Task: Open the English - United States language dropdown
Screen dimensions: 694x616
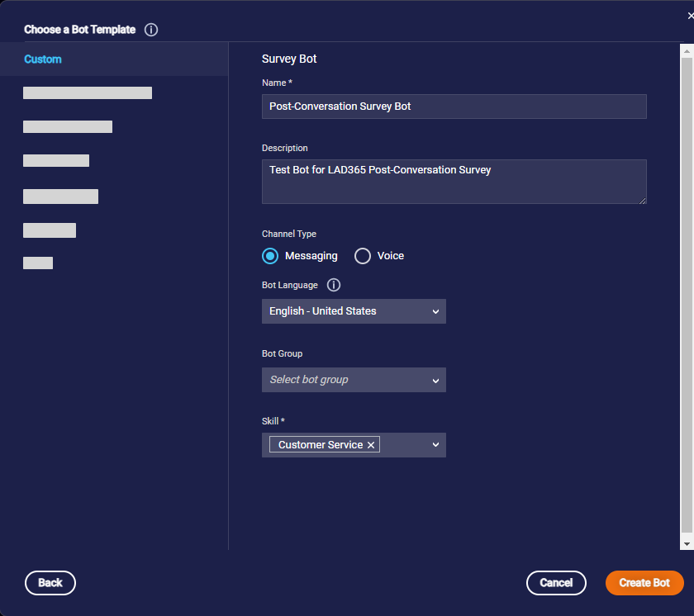Action: coord(354,311)
